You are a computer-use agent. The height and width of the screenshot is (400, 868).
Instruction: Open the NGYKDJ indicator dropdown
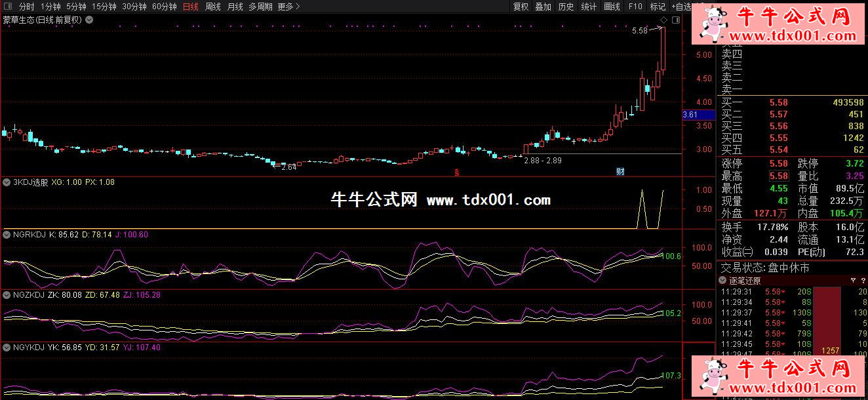click(x=7, y=347)
